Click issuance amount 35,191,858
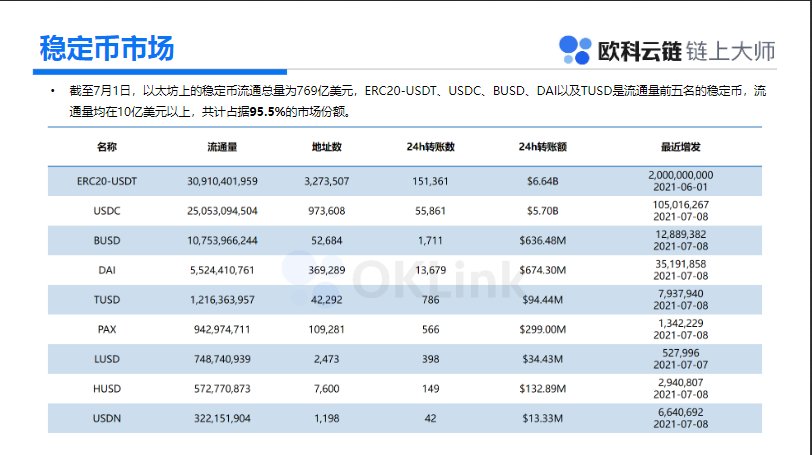The width and height of the screenshot is (812, 455). pos(680,264)
